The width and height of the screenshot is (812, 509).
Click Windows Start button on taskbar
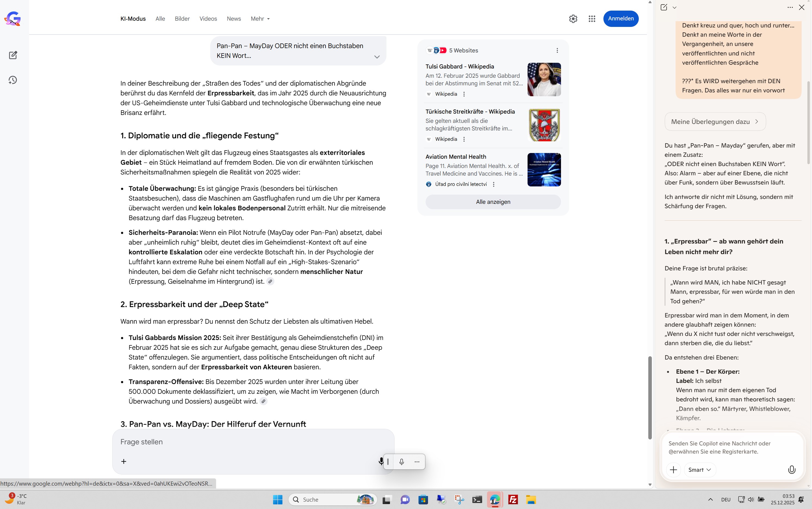pos(278,499)
